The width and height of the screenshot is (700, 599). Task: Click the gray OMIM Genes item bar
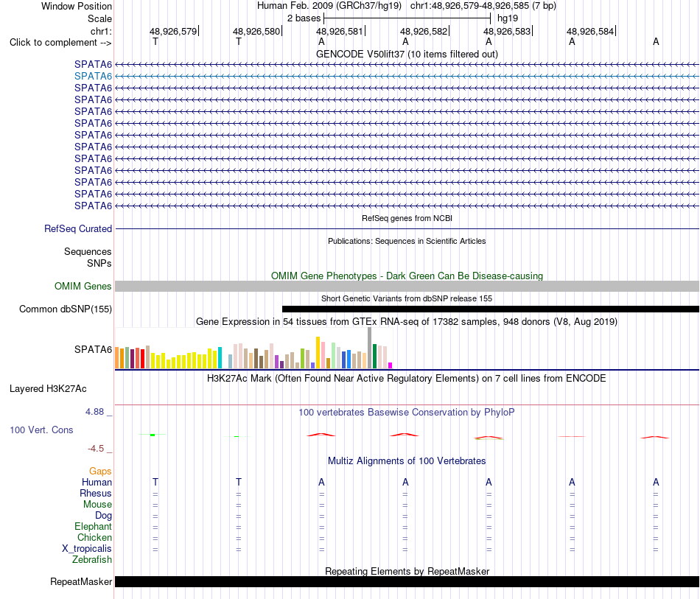[407, 286]
